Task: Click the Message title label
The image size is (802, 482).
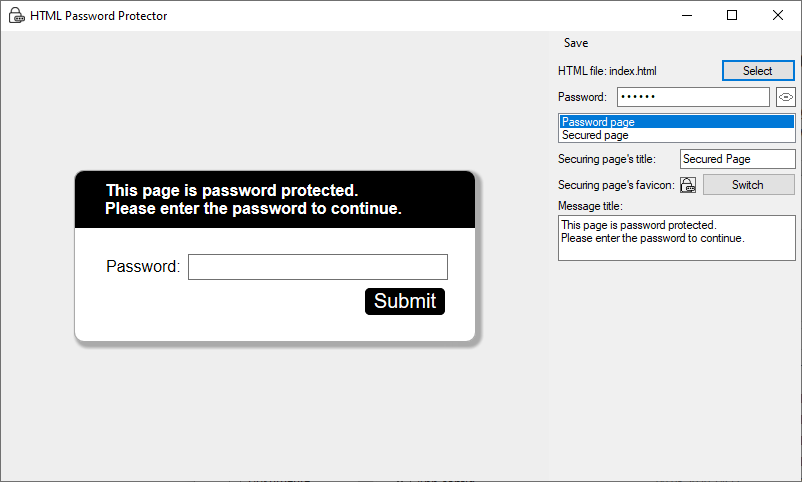Action: 590,206
